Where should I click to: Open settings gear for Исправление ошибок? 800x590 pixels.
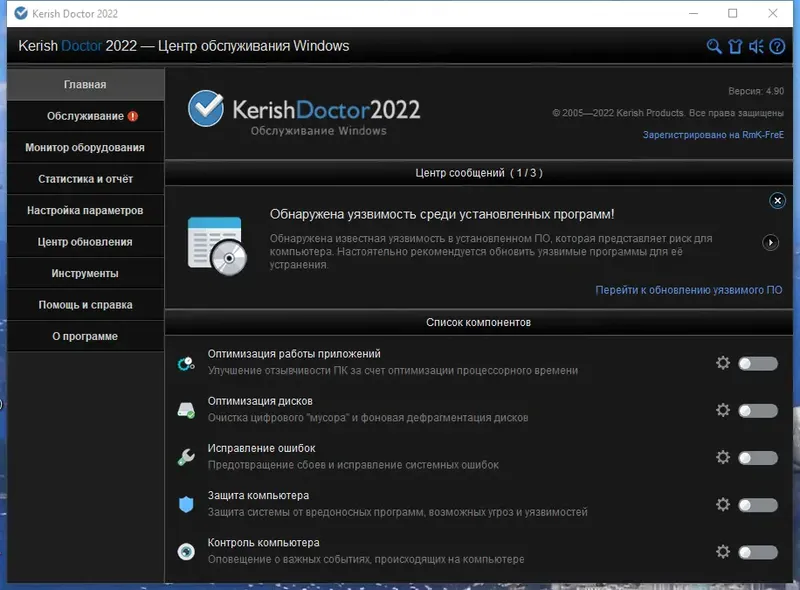pos(723,457)
